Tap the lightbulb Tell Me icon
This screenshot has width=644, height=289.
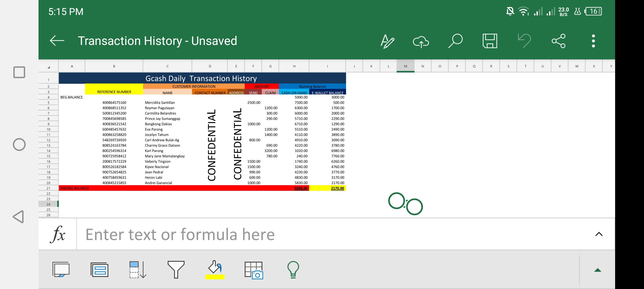(x=293, y=269)
